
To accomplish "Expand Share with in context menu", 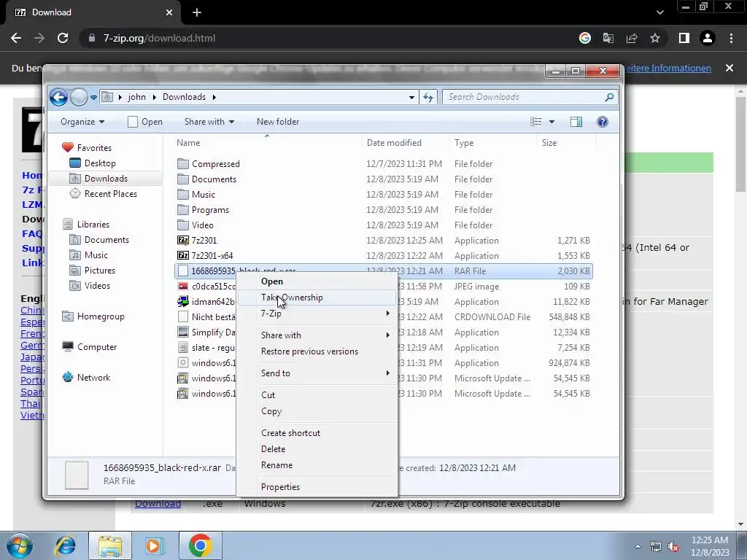I will tap(317, 335).
